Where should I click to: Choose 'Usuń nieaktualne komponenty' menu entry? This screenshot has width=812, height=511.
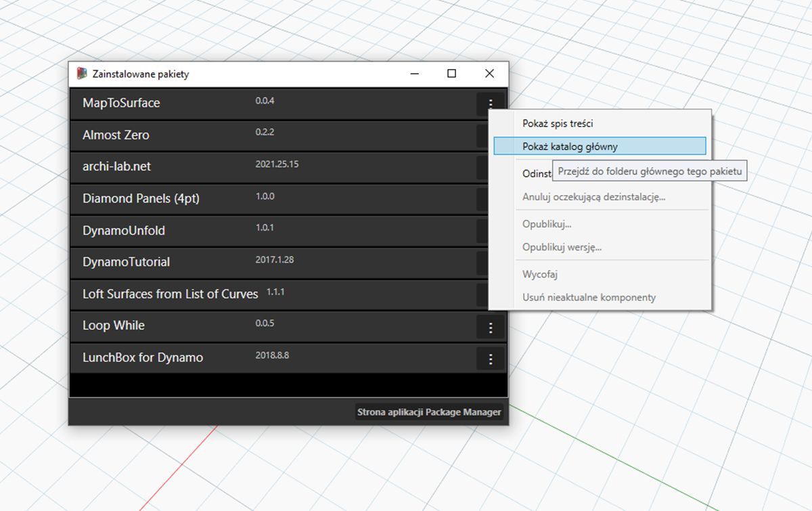600,297
